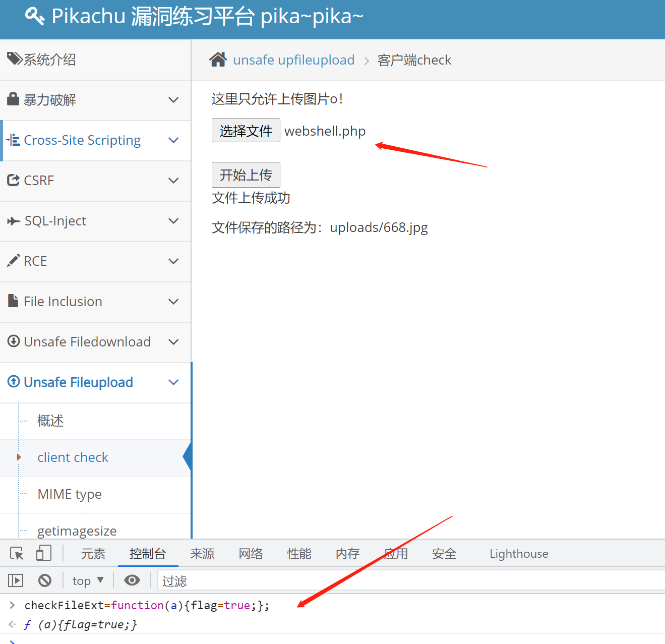Expand the 暴力破解 menu chevron
Image resolution: width=665 pixels, height=644 pixels.
(x=173, y=100)
